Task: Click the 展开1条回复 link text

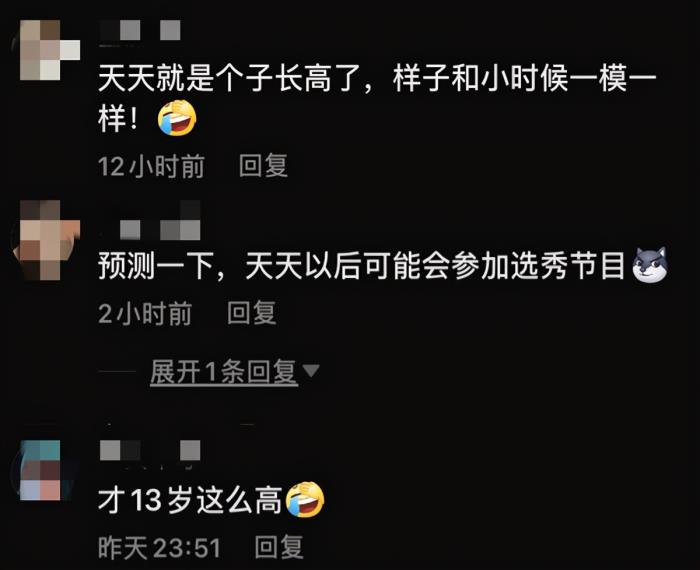Action: coord(224,371)
